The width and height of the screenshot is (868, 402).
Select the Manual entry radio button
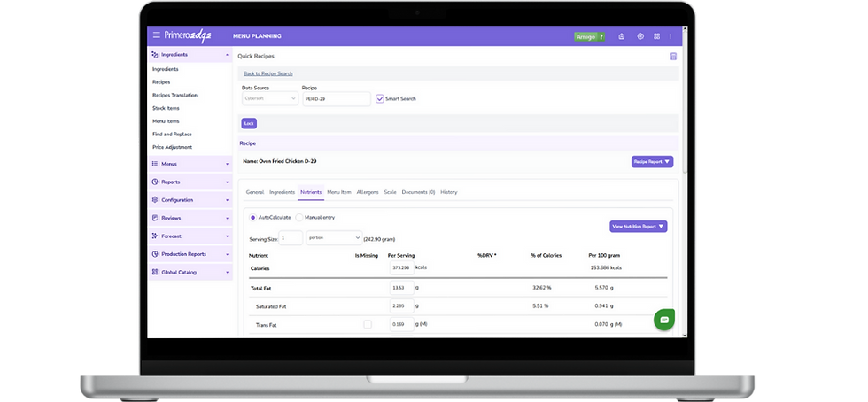point(299,218)
